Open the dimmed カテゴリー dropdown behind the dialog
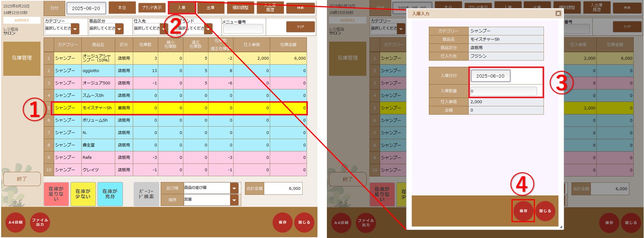Image resolution: width=644 pixels, height=238 pixels. (x=401, y=28)
